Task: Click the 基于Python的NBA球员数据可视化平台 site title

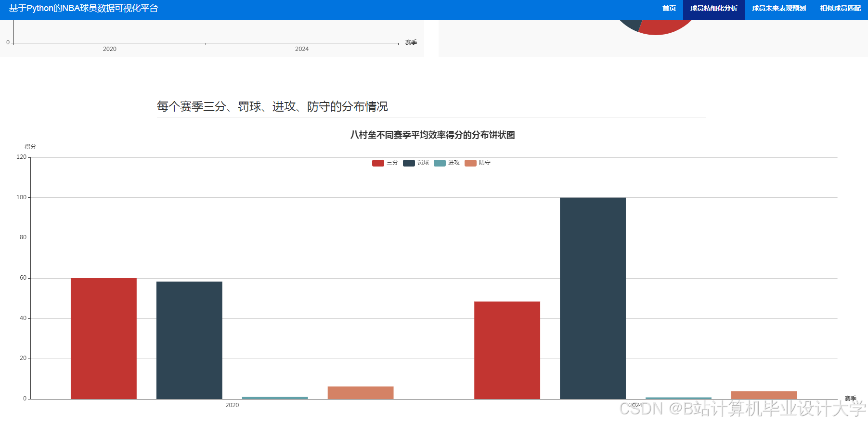Action: pyautogui.click(x=83, y=8)
